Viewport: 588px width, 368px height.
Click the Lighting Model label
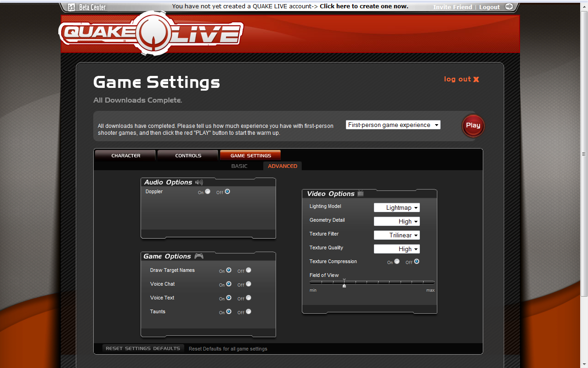click(x=325, y=206)
